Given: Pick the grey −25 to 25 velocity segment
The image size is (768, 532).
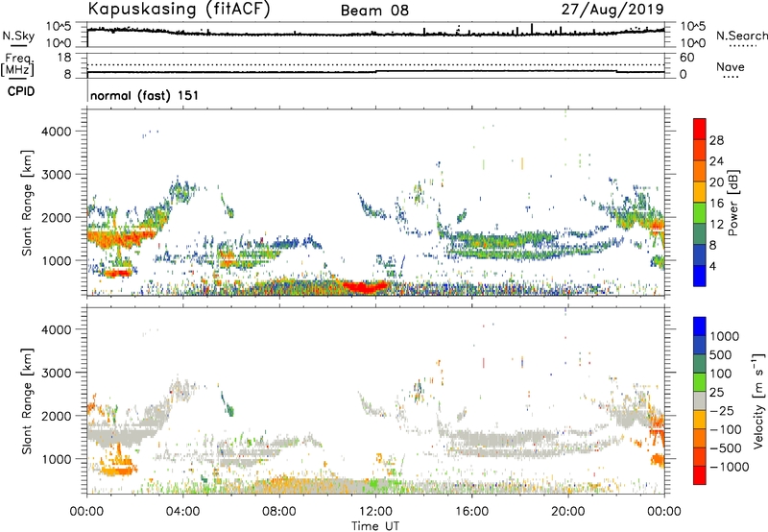Looking at the screenshot, I should 700,401.
